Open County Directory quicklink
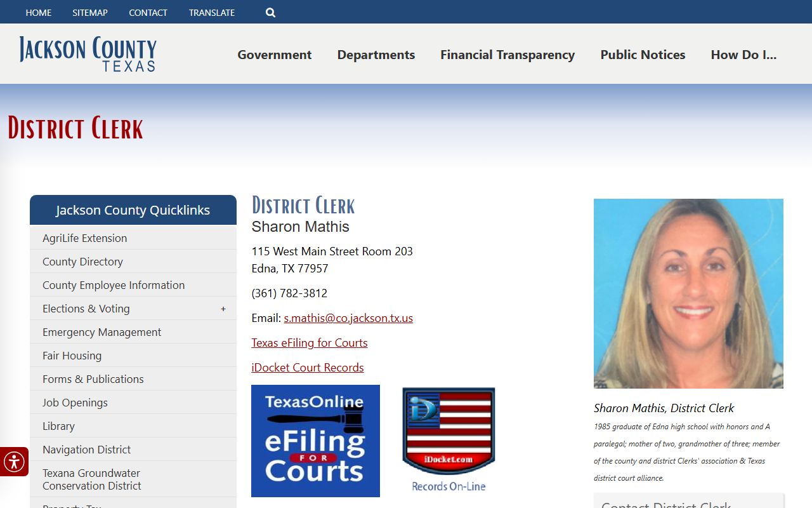 (133, 262)
